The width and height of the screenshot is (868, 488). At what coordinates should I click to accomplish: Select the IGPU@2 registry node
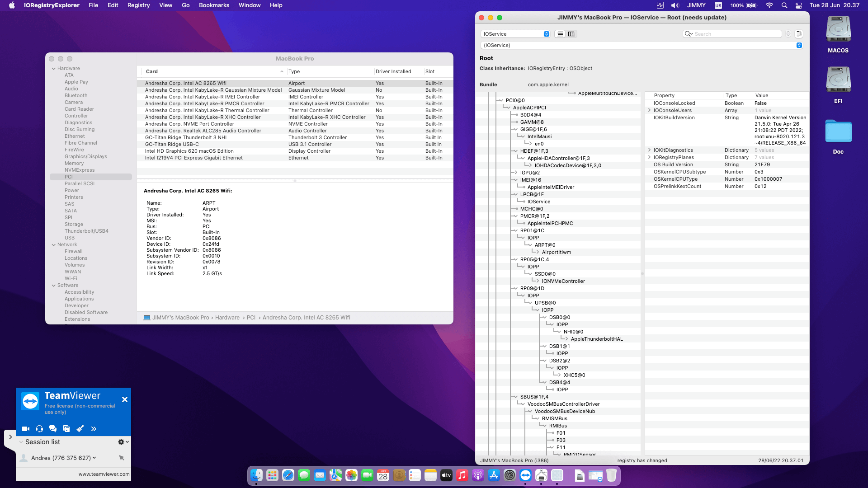[x=530, y=173]
